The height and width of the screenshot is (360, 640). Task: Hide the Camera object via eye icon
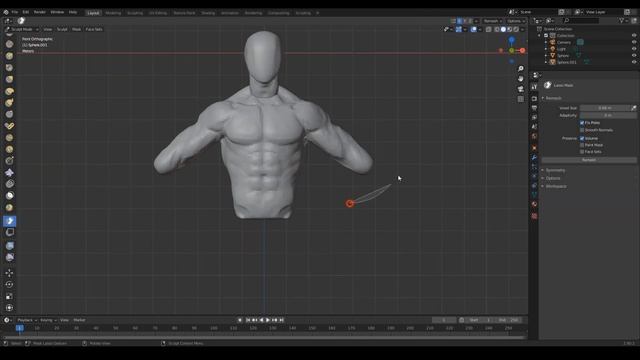point(634,42)
